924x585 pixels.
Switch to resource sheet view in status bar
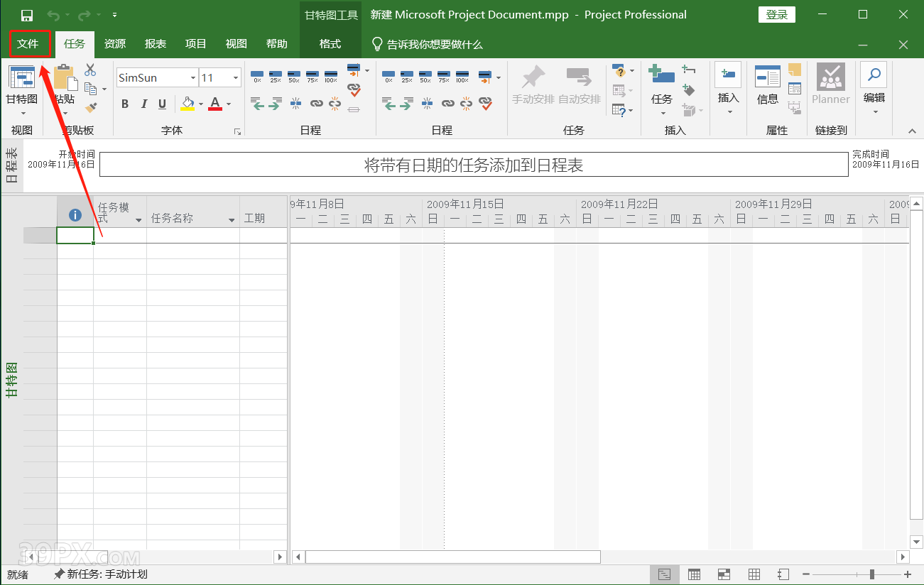point(754,574)
